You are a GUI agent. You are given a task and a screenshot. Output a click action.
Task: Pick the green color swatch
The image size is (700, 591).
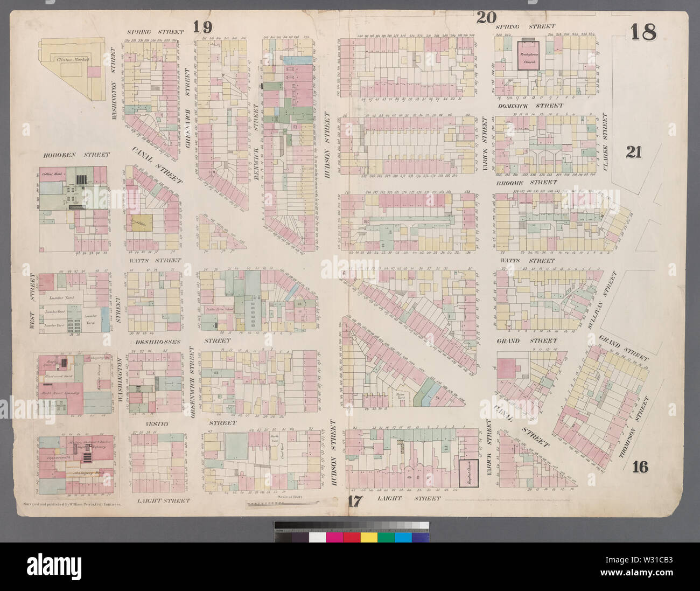coord(386,537)
